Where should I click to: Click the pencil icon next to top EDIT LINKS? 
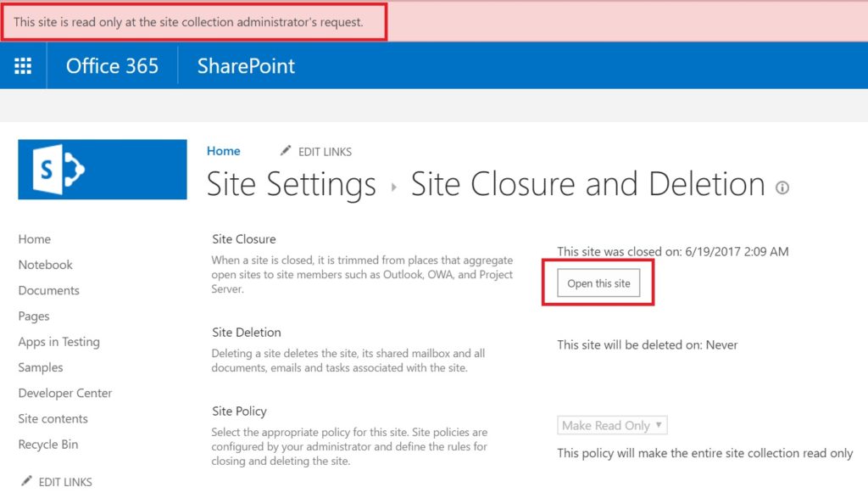pyautogui.click(x=285, y=151)
